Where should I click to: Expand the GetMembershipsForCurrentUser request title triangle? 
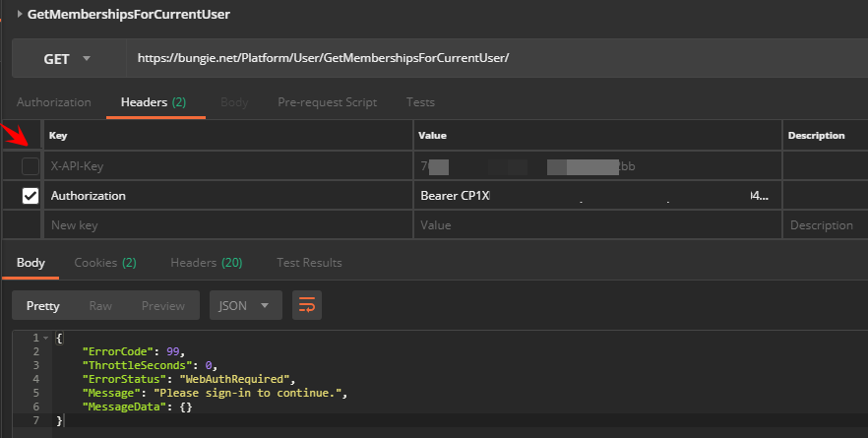[x=20, y=14]
